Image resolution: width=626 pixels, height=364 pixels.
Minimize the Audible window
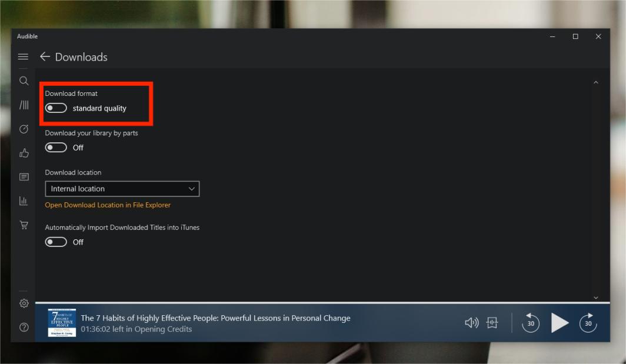click(x=552, y=36)
